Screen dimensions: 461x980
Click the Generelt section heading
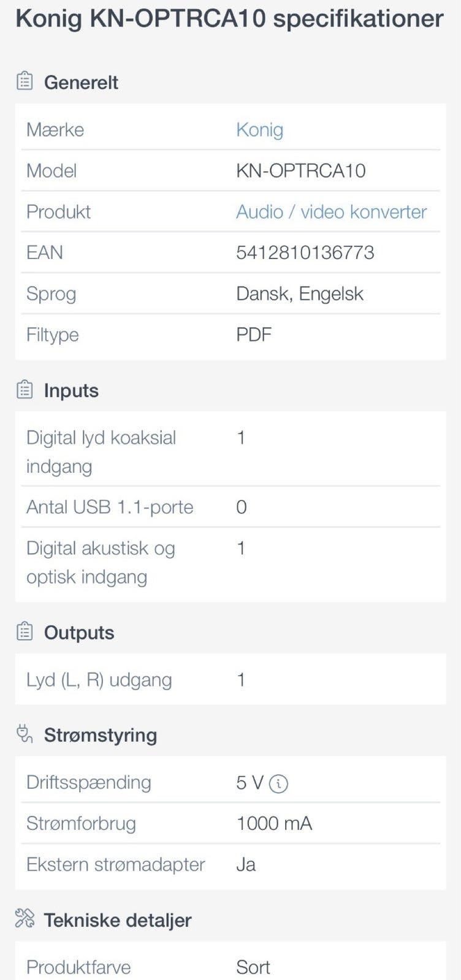coord(81,82)
